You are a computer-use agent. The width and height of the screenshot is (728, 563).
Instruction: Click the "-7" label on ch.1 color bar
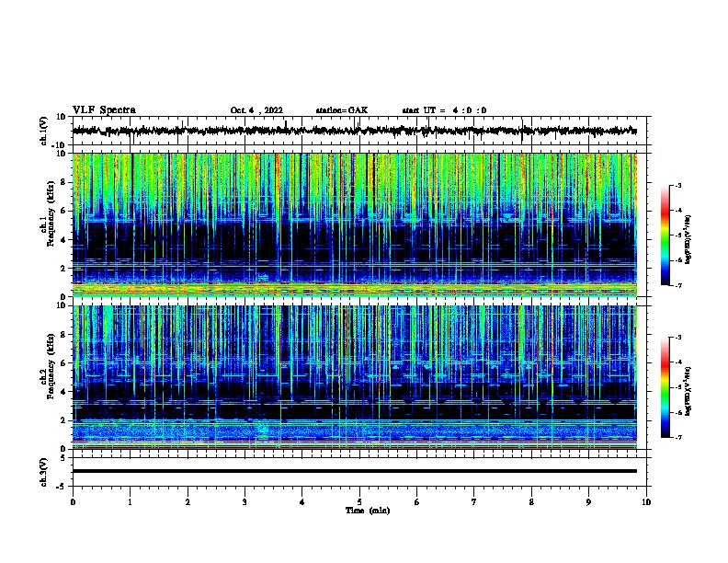(677, 285)
